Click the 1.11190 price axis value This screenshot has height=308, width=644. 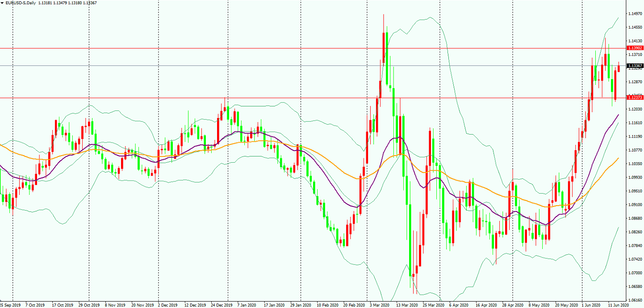pos(635,136)
